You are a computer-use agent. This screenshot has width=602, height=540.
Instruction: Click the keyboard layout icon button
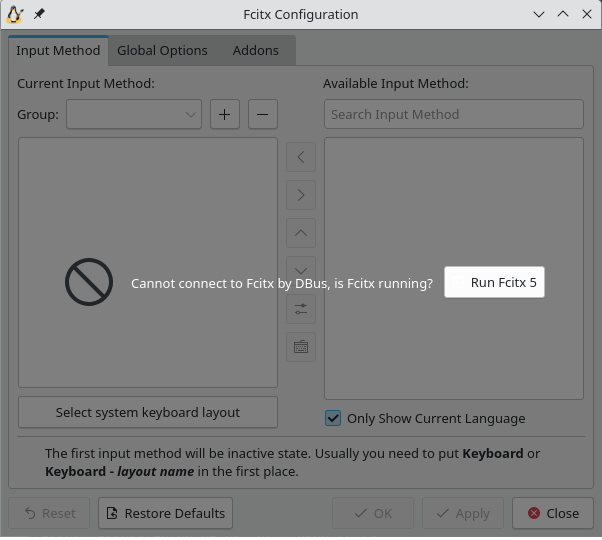tap(301, 347)
